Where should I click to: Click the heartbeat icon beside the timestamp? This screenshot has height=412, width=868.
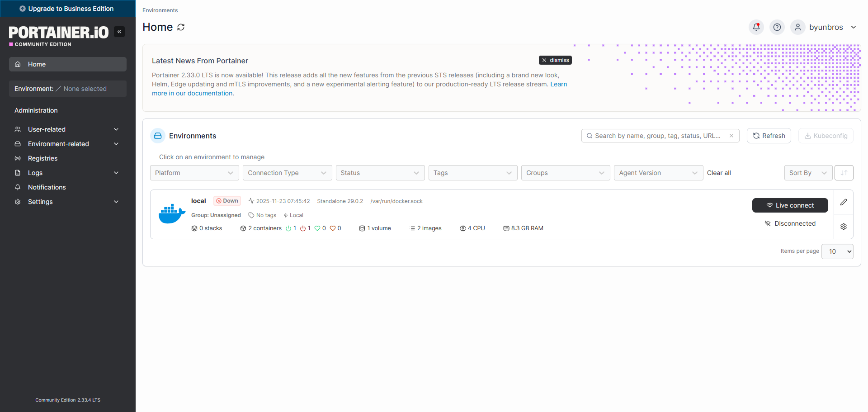(251, 201)
